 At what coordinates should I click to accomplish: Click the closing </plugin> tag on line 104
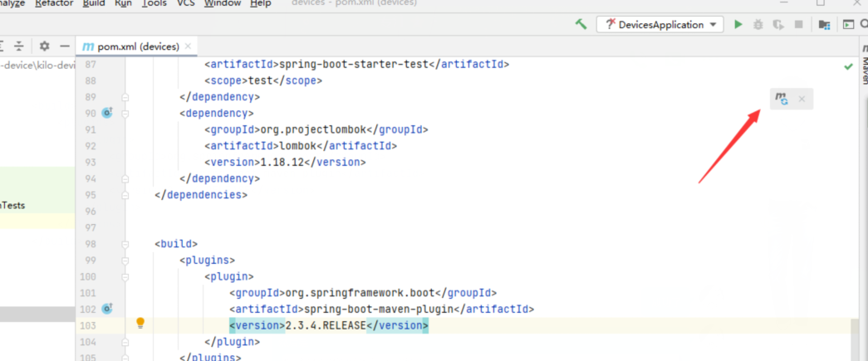pyautogui.click(x=232, y=342)
